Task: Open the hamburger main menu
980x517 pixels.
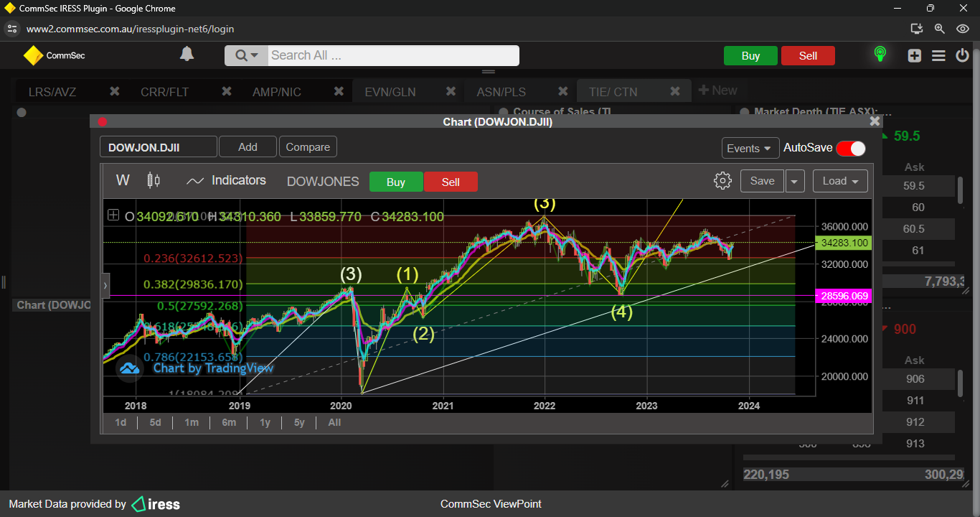Action: coord(938,55)
